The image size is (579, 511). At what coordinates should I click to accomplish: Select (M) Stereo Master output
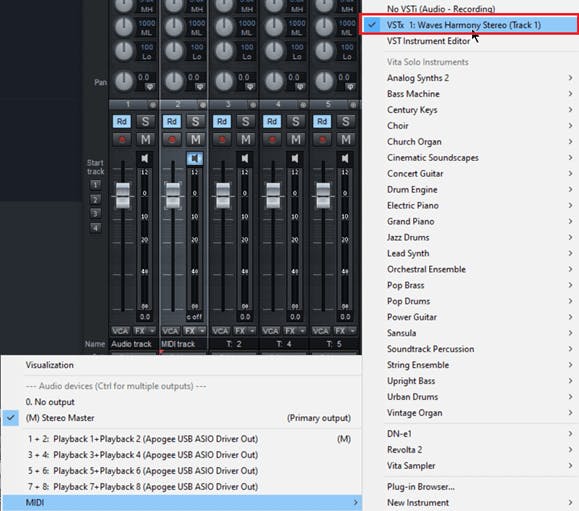tap(181, 418)
